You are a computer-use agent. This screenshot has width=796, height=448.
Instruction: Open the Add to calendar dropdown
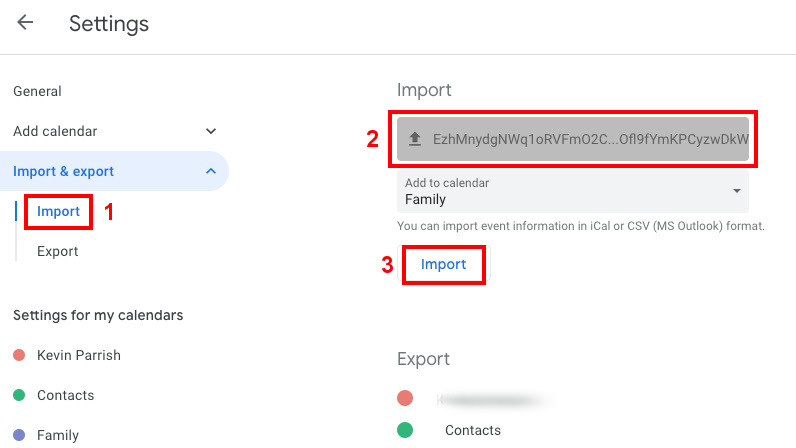pyautogui.click(x=572, y=191)
